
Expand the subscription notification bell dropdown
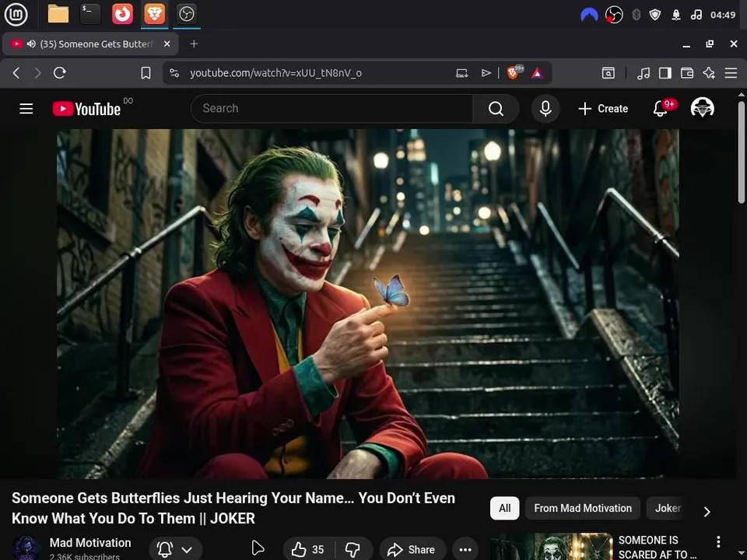pyautogui.click(x=175, y=550)
